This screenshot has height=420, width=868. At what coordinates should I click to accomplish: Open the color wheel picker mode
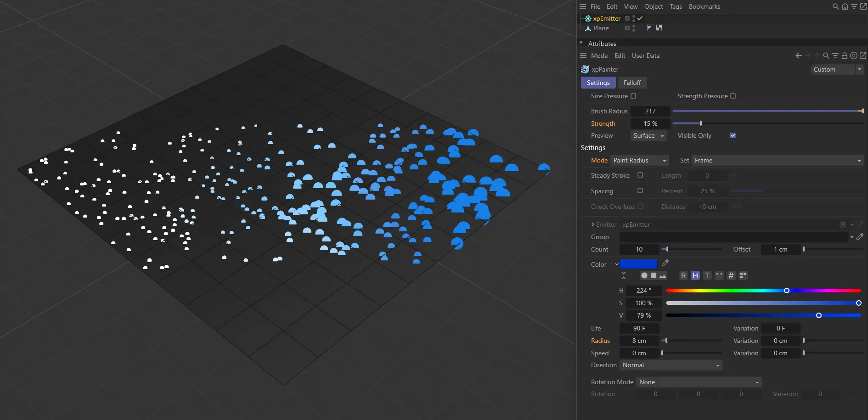tap(644, 275)
